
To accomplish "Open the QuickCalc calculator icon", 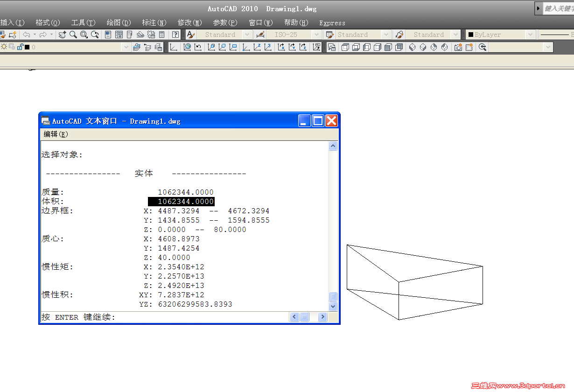I will tap(161, 35).
